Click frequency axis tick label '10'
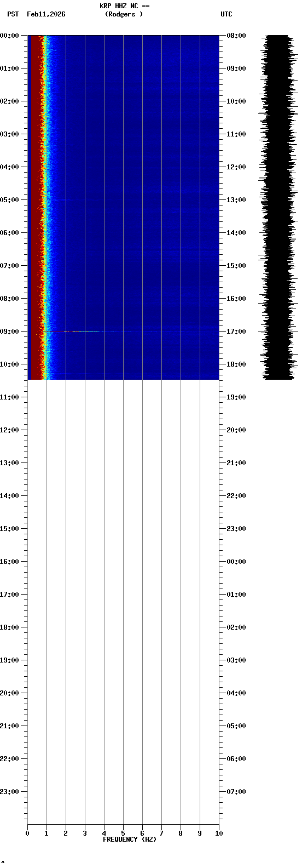The width and height of the screenshot is (302, 868). pos(219,833)
